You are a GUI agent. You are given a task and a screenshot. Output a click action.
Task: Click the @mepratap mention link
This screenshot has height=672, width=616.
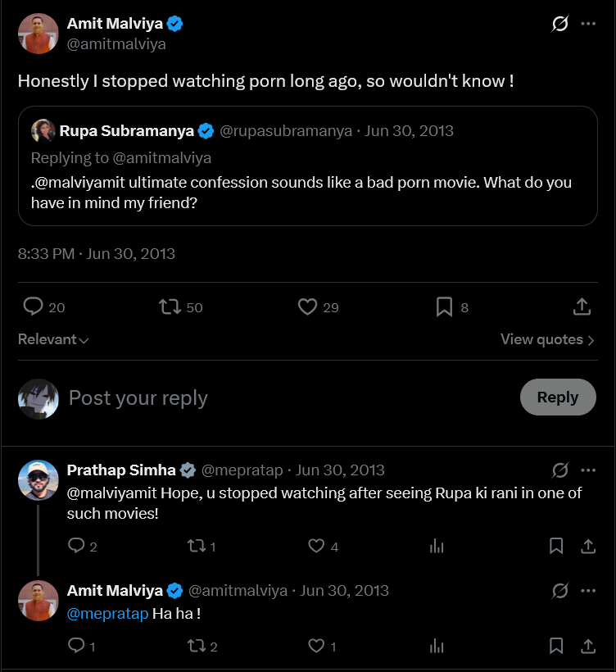pos(107,614)
